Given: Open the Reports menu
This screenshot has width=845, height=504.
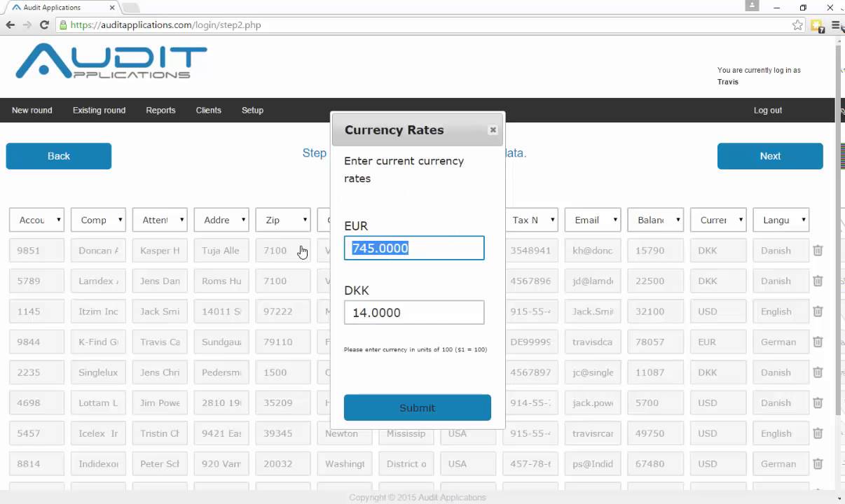Looking at the screenshot, I should (160, 110).
